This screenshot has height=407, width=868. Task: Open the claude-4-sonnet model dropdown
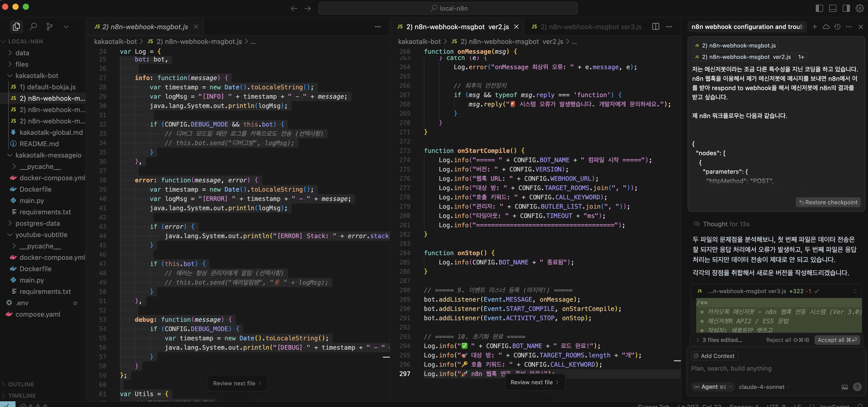(x=763, y=387)
